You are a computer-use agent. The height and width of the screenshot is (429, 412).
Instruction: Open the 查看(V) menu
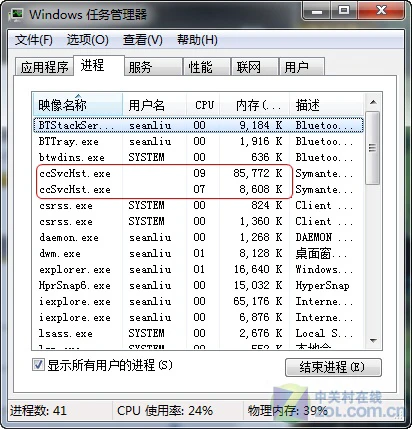pos(143,40)
